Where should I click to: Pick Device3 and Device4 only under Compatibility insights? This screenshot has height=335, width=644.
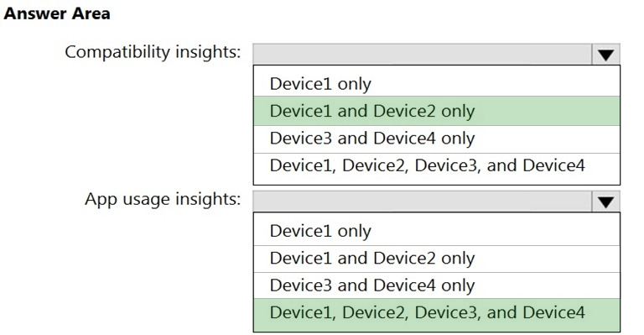click(437, 139)
